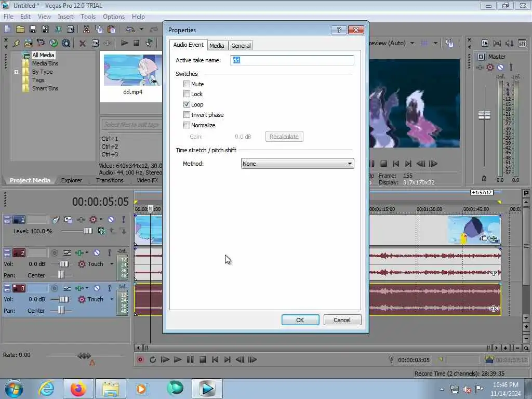Click the Start Preview play icon in Project Media
This screenshot has width=532, height=399.
click(124, 43)
